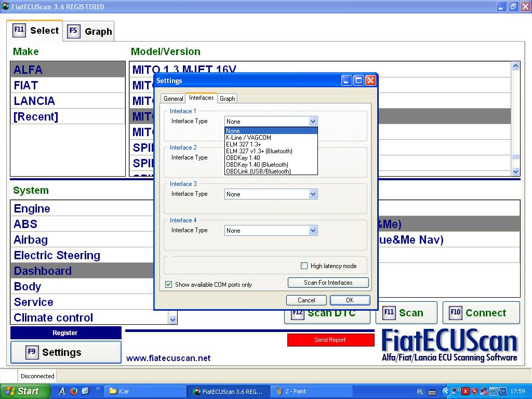The height and width of the screenshot is (399, 532).
Task: Select the main F11 Select tab
Action: tap(35, 31)
